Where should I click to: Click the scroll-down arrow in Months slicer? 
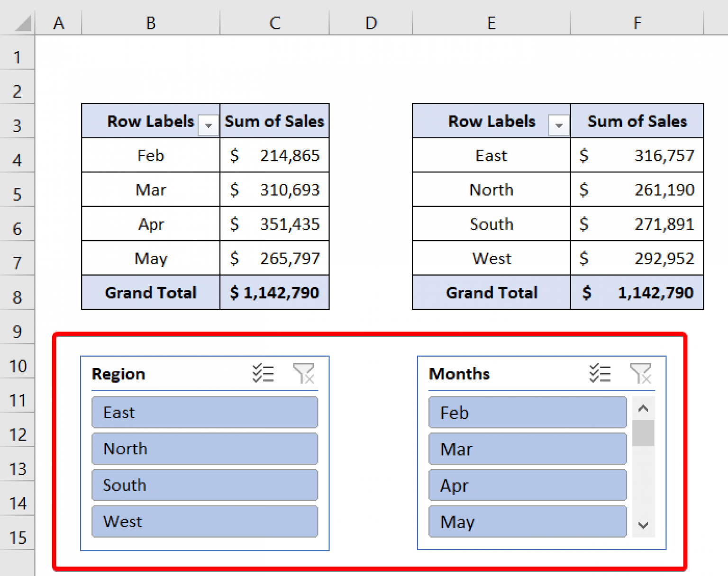643,525
